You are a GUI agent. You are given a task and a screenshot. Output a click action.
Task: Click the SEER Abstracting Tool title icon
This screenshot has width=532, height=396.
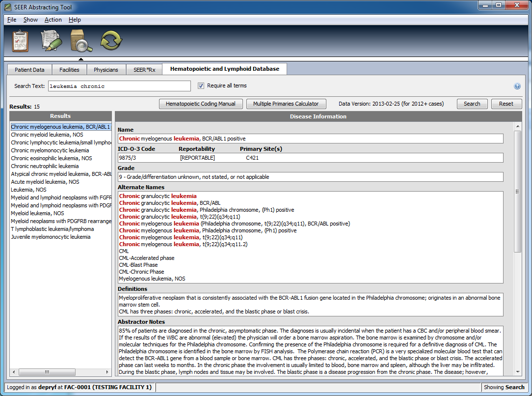[8, 7]
